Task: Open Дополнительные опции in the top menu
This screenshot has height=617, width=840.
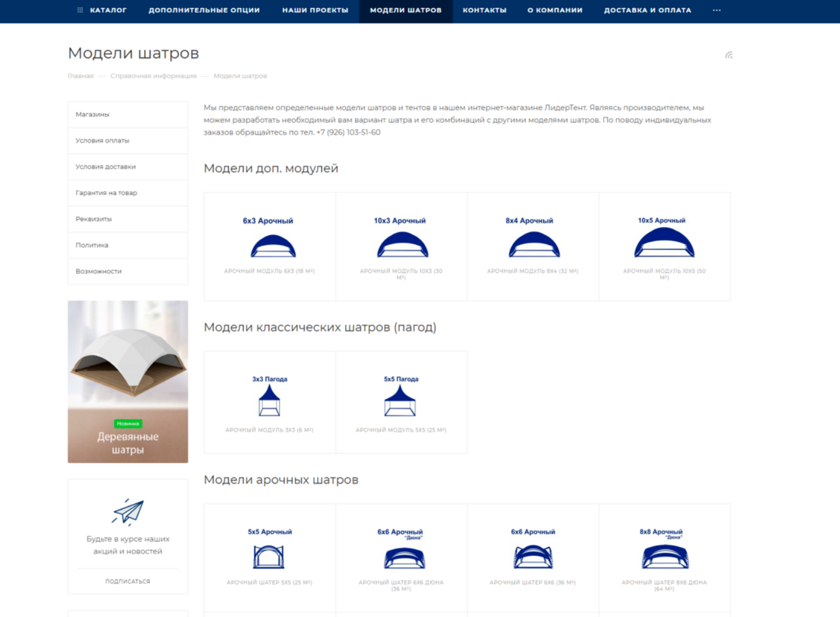Action: 204,10
